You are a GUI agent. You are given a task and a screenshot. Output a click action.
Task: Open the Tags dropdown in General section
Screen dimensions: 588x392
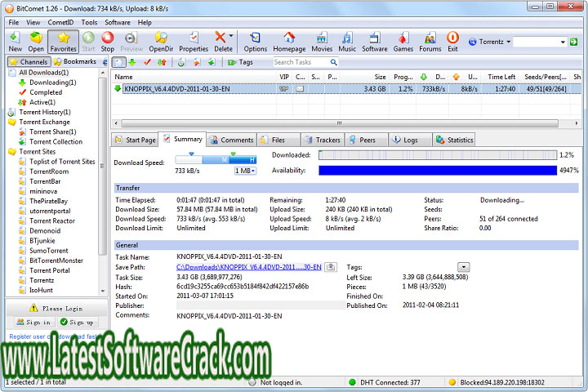pos(464,267)
